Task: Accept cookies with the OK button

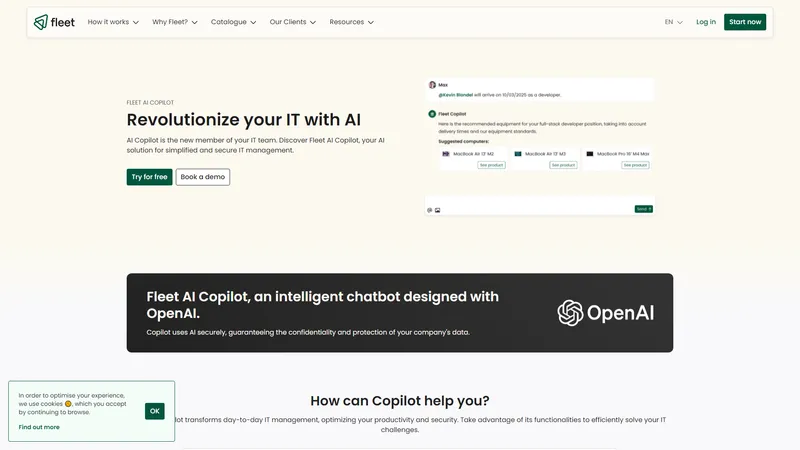Action: (155, 411)
